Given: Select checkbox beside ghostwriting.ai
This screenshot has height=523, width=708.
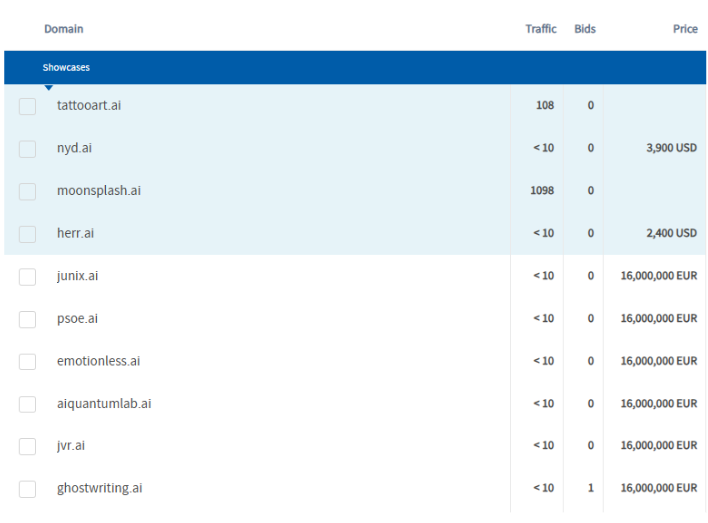Looking at the screenshot, I should [28, 489].
